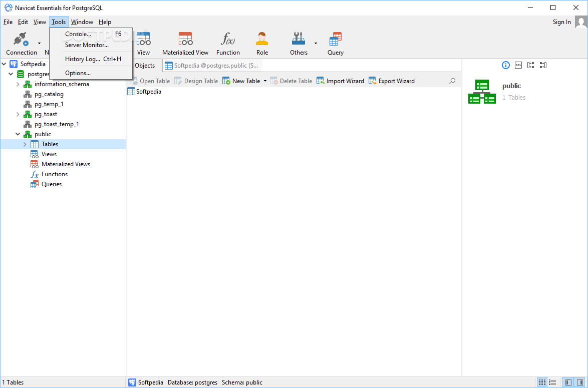Expand the Tables tree node
The image size is (588, 388).
(25, 144)
